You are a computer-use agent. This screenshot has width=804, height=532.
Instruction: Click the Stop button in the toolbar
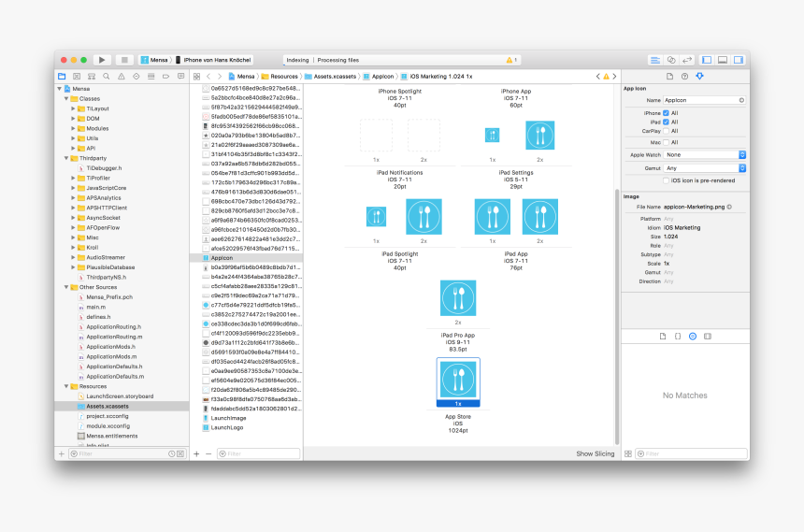124,60
